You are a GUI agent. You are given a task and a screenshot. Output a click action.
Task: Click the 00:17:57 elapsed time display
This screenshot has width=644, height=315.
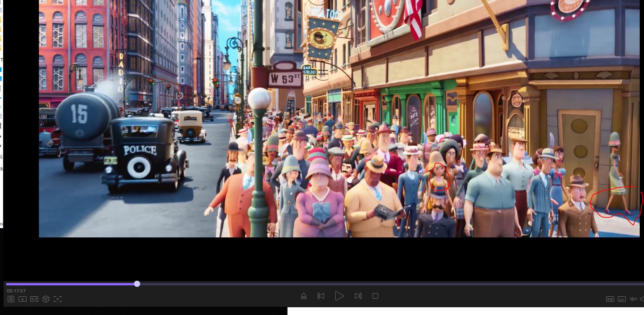coord(16,291)
